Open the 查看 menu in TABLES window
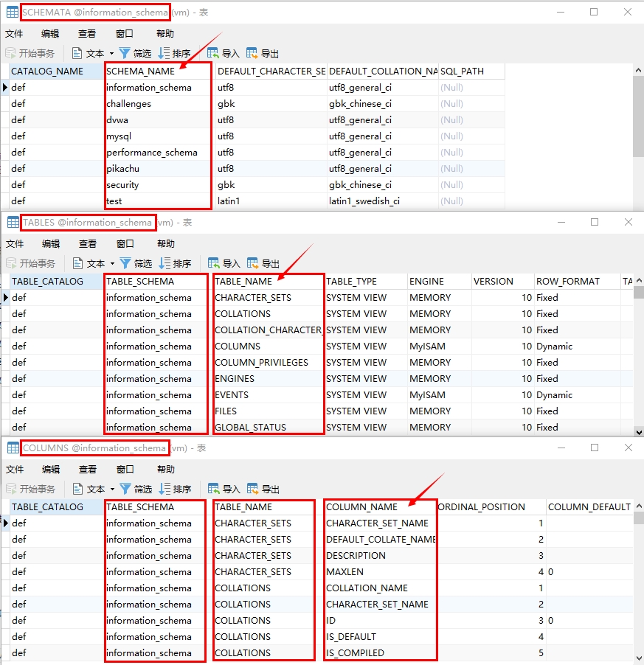Image resolution: width=644 pixels, height=665 pixels. [x=88, y=243]
